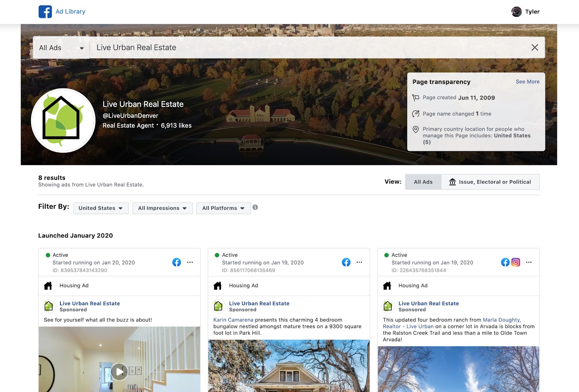
Task: Click the Active status dot on Jan 20 ad
Action: (48, 255)
